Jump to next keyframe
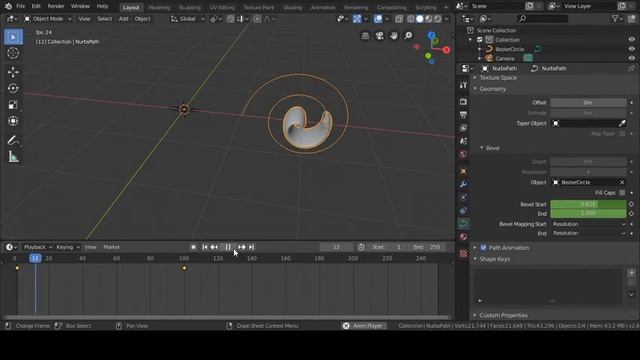Viewport: 640px width, 360px height. (242, 247)
